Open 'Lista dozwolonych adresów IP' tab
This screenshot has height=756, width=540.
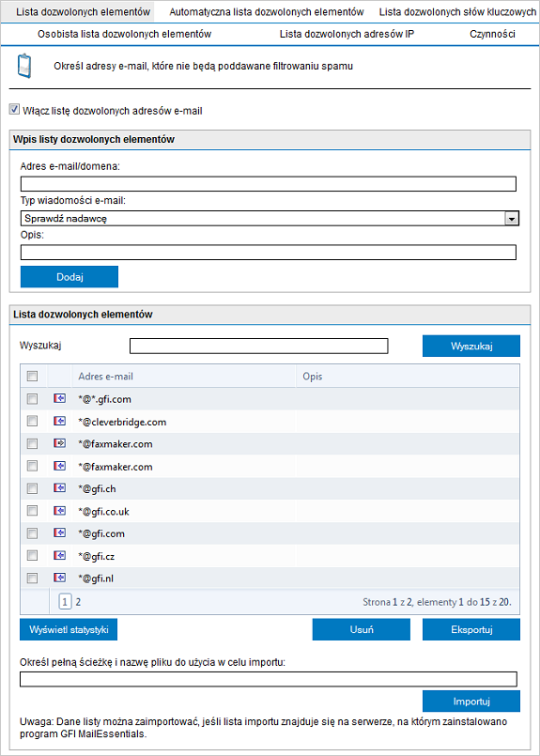(347, 34)
